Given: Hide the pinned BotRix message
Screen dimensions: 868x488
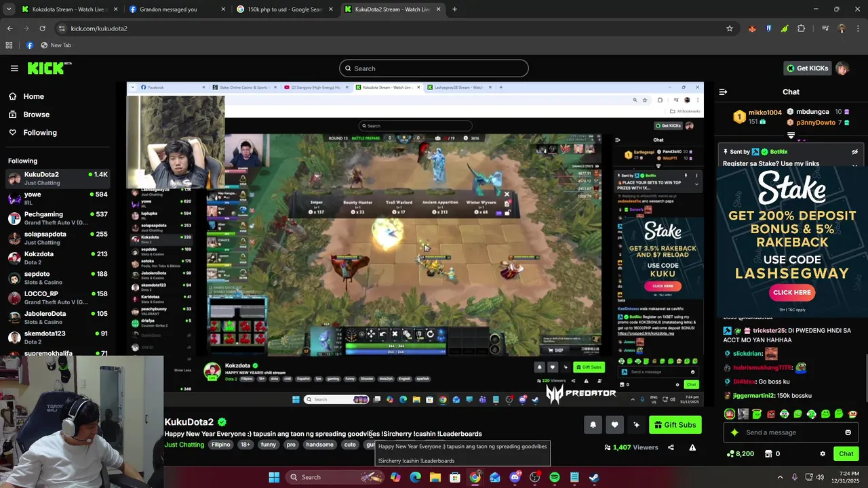Looking at the screenshot, I should [854, 152].
